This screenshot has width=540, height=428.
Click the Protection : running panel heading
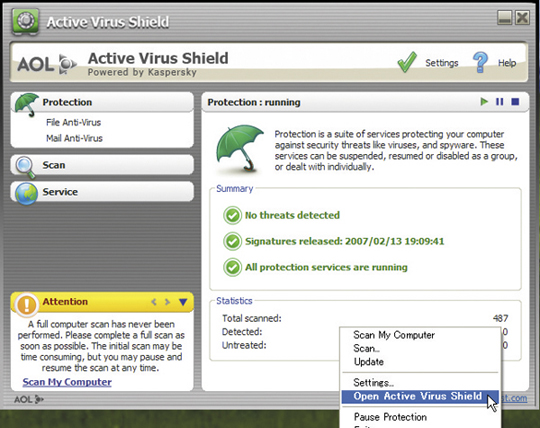[254, 102]
